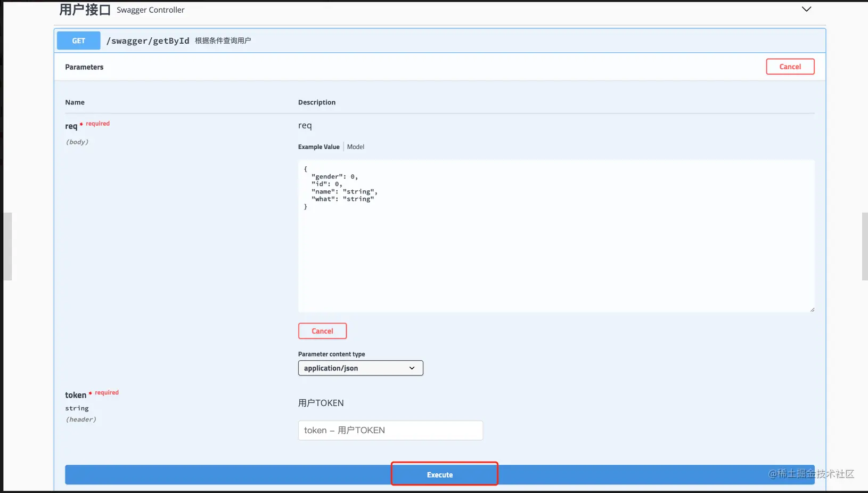Open the Parameter content type dropdown
Image resolution: width=868 pixels, height=493 pixels.
361,368
